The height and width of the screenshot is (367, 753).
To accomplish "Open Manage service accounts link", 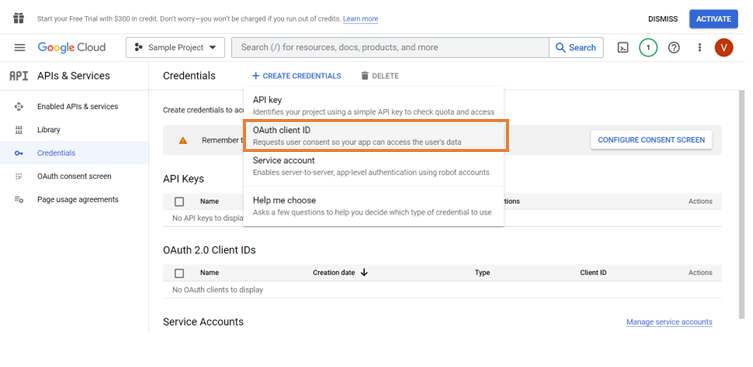I will [669, 322].
